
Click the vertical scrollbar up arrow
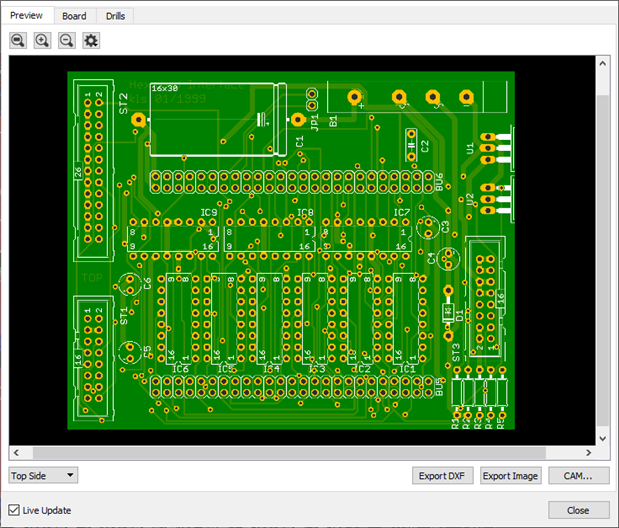click(602, 63)
